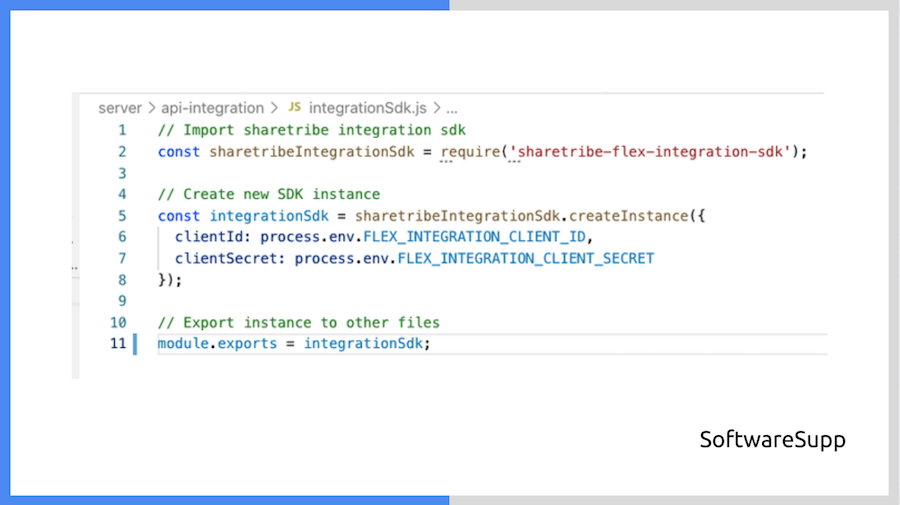Viewport: 900px width, 505px height.
Task: Click module.exports on the last line
Action: point(213,343)
